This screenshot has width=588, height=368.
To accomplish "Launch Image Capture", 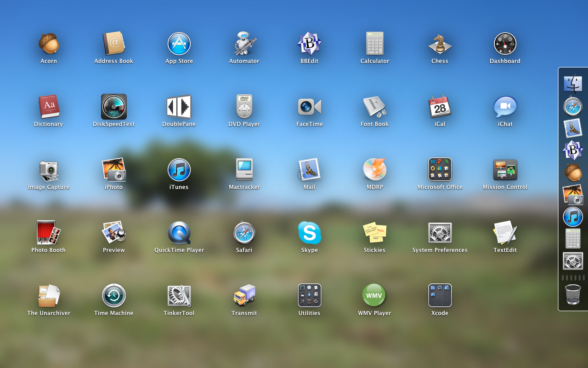I will tap(48, 170).
